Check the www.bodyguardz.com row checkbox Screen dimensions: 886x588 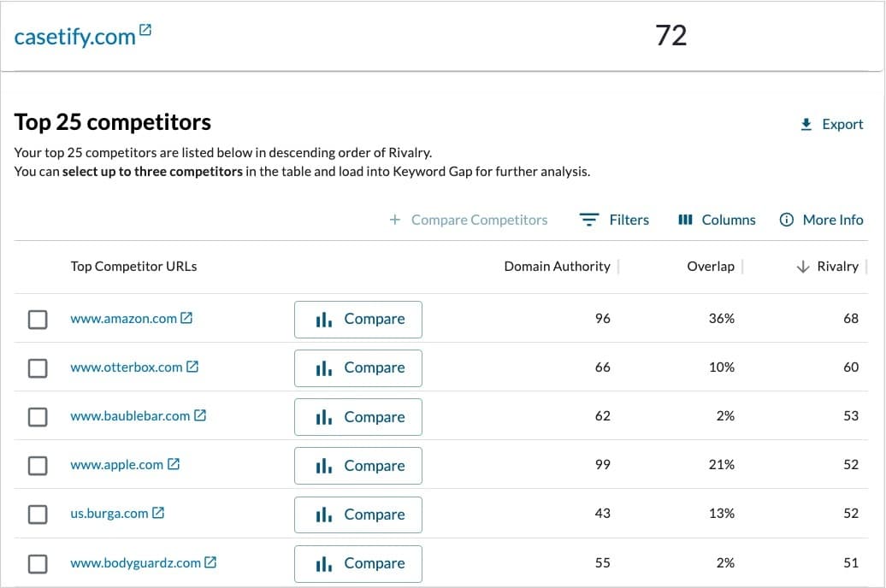click(x=38, y=564)
